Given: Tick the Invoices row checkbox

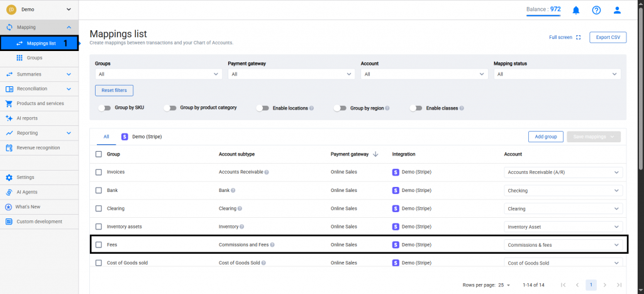Looking at the screenshot, I should [98, 172].
